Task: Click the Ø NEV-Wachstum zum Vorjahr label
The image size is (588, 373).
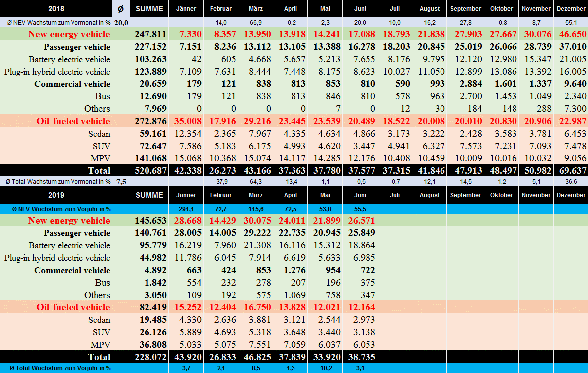Action: [62, 209]
